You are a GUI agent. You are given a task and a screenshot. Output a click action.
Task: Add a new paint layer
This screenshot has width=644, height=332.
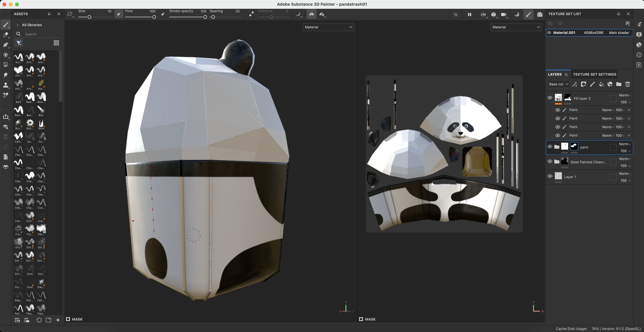[592, 84]
